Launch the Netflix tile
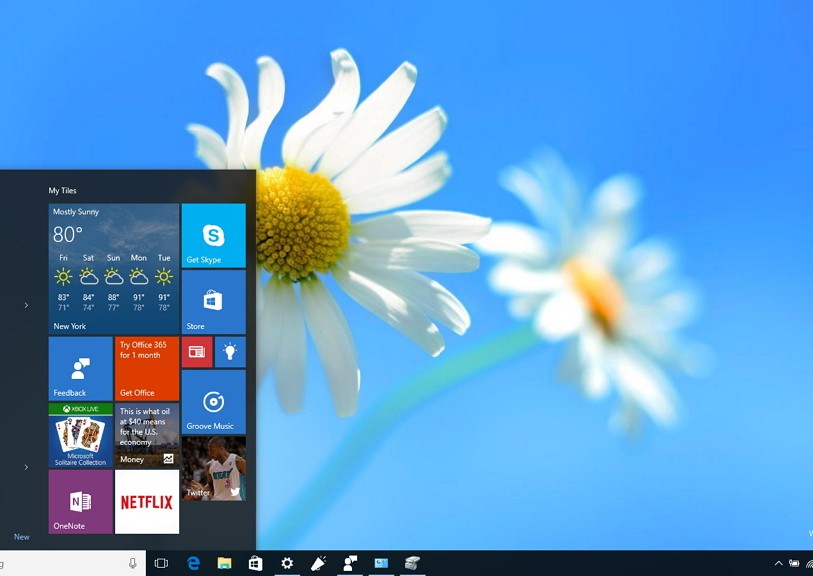 pyautogui.click(x=146, y=501)
